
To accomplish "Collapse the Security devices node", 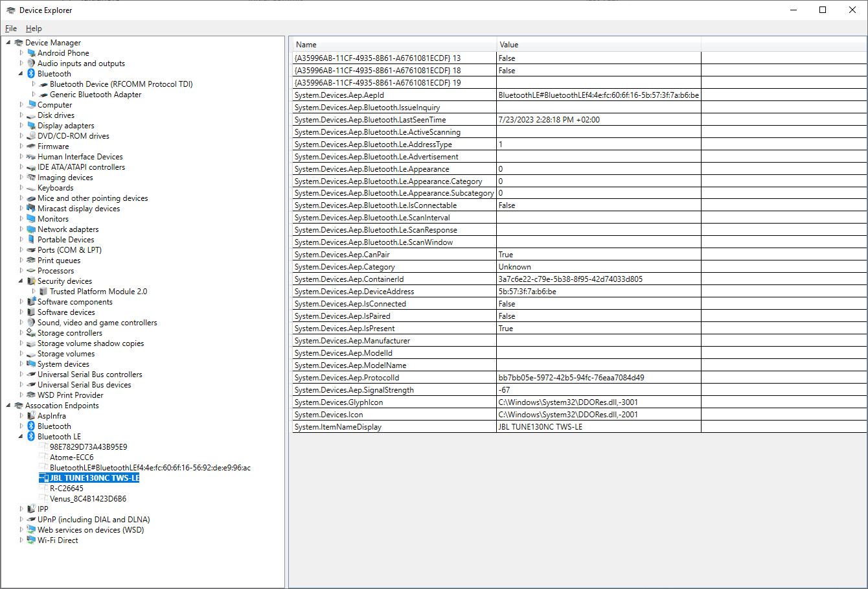I will point(21,281).
